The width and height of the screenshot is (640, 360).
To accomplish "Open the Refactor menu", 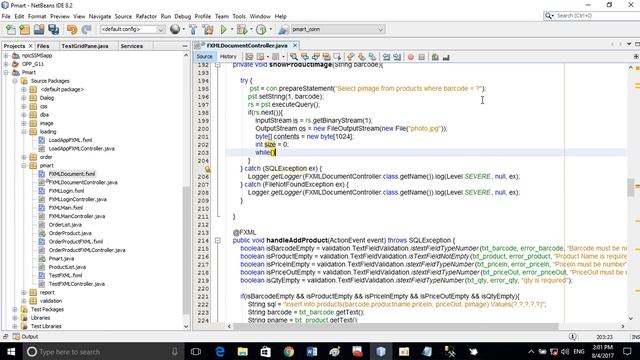I will (146, 16).
